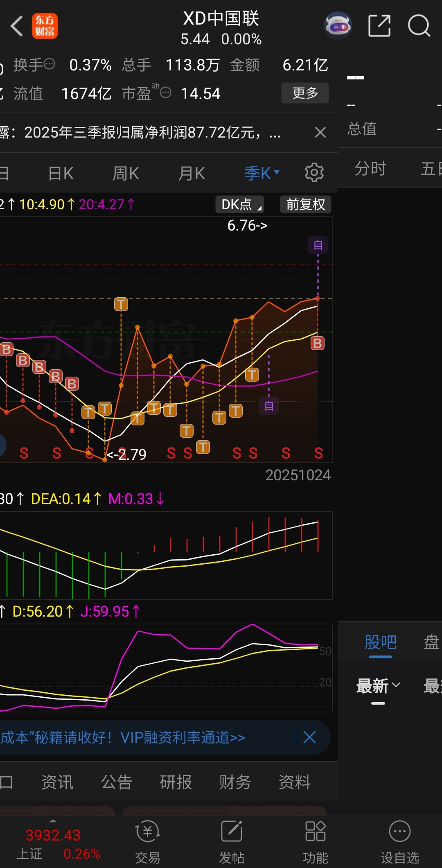Open the 公告 tab

[117, 782]
